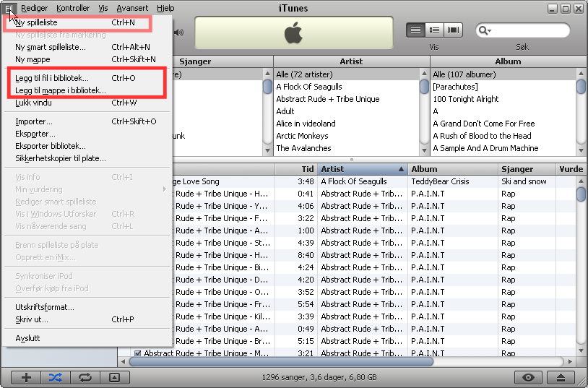Sort by the Sjanger column header in track list

click(x=527, y=169)
